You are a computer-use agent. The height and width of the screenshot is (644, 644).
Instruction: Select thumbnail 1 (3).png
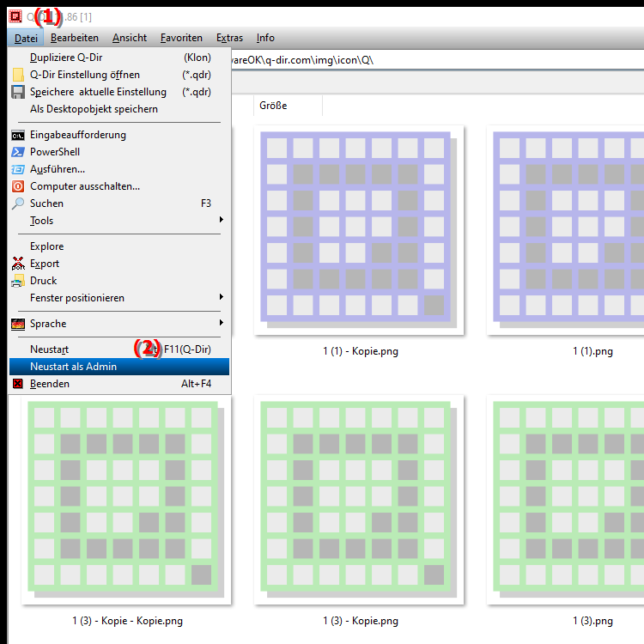566,500
